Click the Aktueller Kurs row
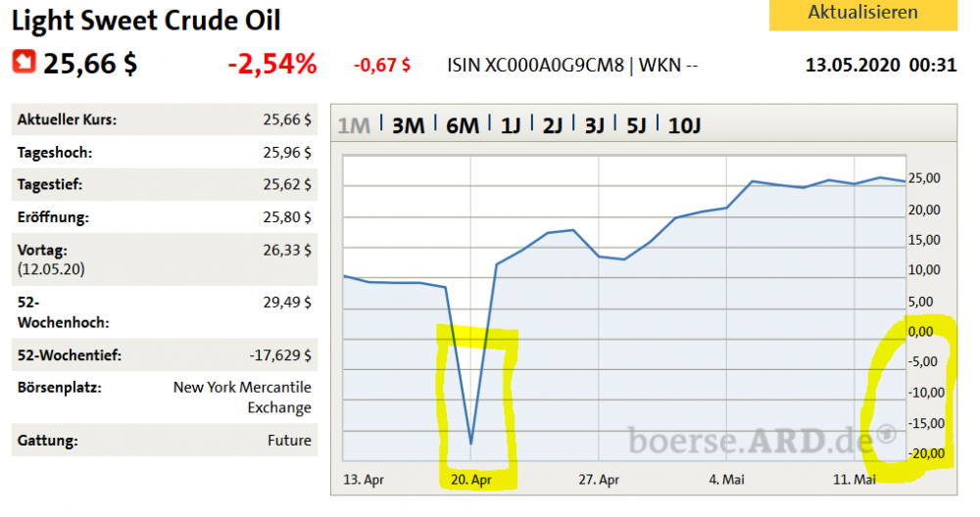This screenshot has height=517, width=980. click(x=165, y=119)
